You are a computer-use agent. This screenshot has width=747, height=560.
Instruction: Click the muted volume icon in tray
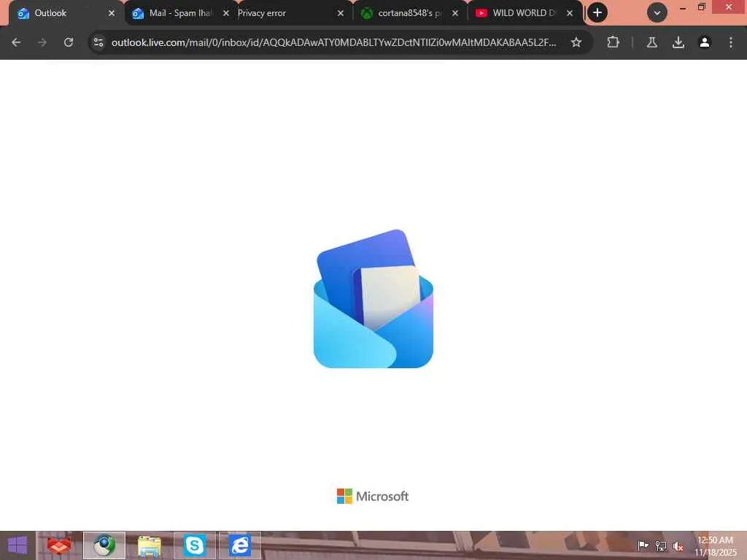point(678,546)
